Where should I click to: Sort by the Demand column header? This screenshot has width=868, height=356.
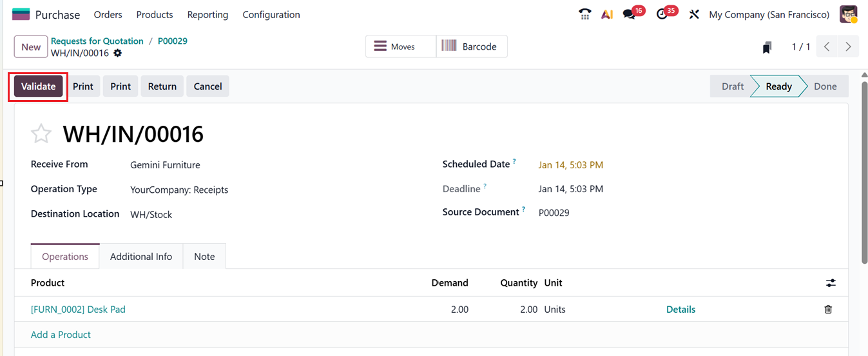[x=450, y=282]
